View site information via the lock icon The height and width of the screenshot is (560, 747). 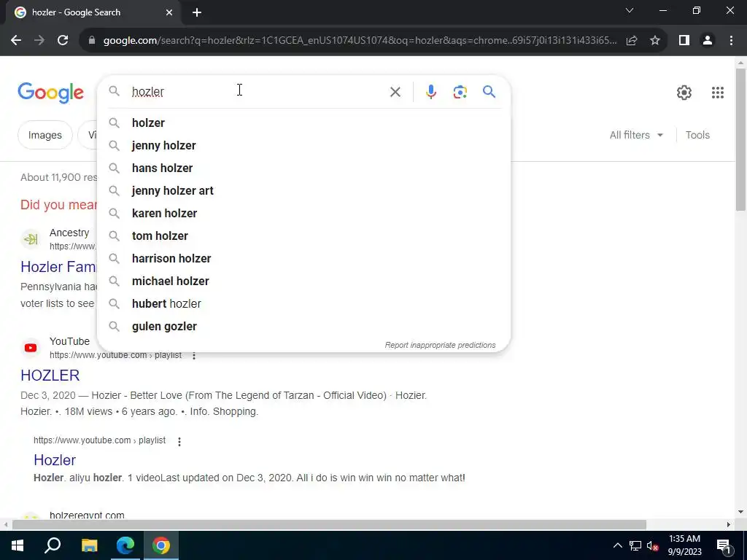coord(92,41)
